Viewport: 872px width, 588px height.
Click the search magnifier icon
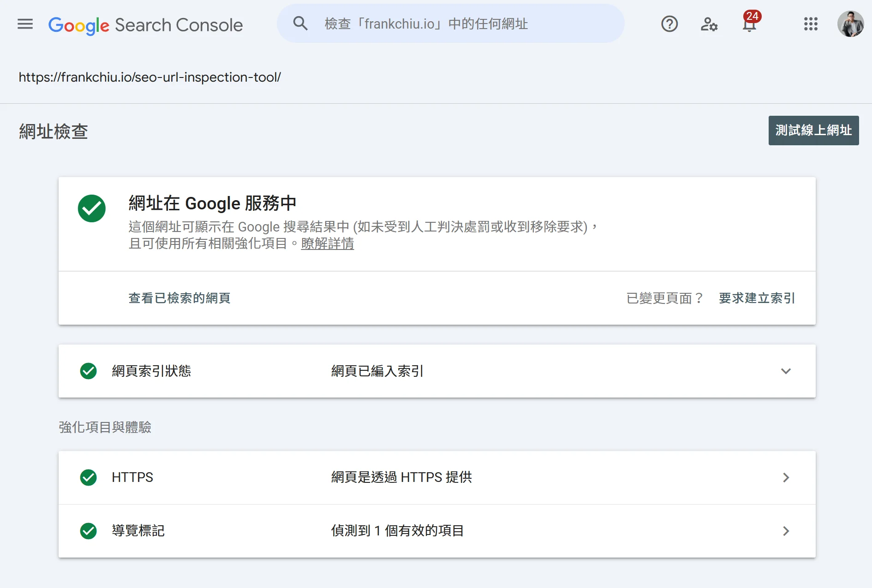click(x=300, y=24)
